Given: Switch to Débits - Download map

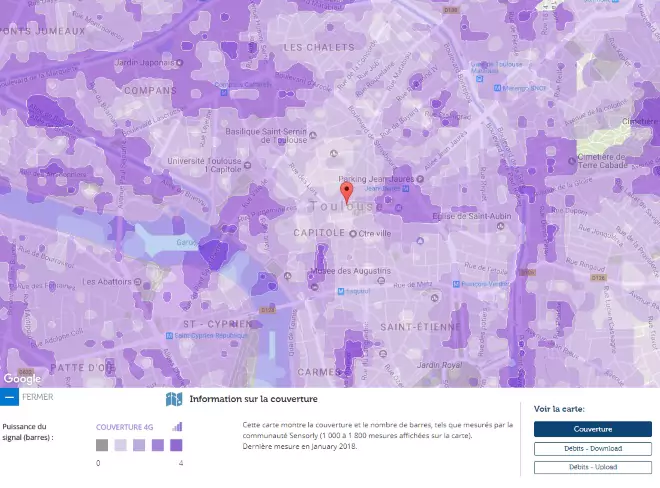Looking at the screenshot, I should [592, 448].
